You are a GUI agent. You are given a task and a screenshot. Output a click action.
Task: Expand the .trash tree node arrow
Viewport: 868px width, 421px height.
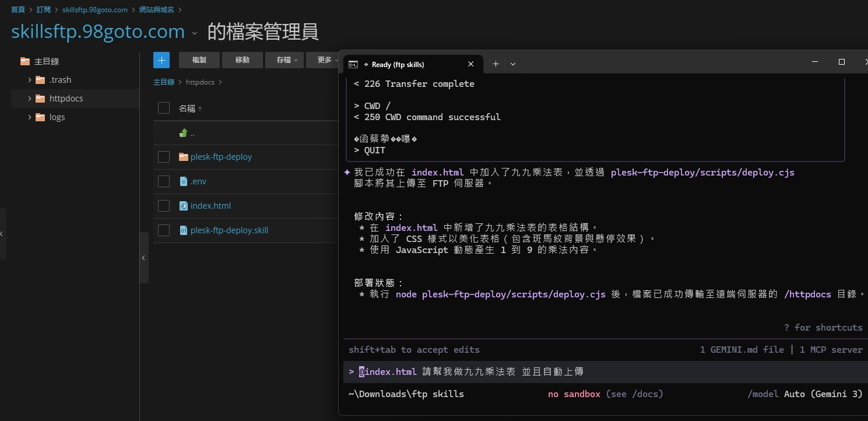[30, 80]
